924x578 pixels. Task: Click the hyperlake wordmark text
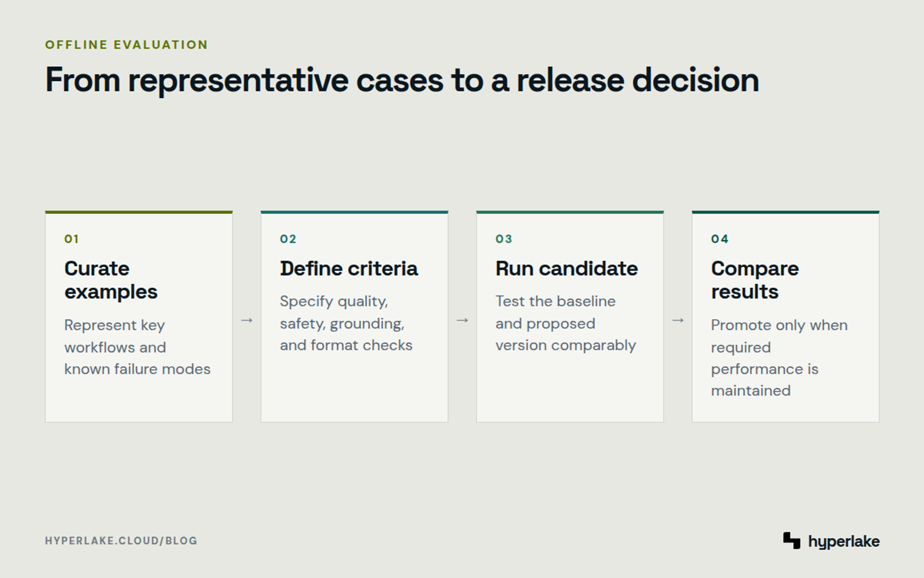click(844, 542)
